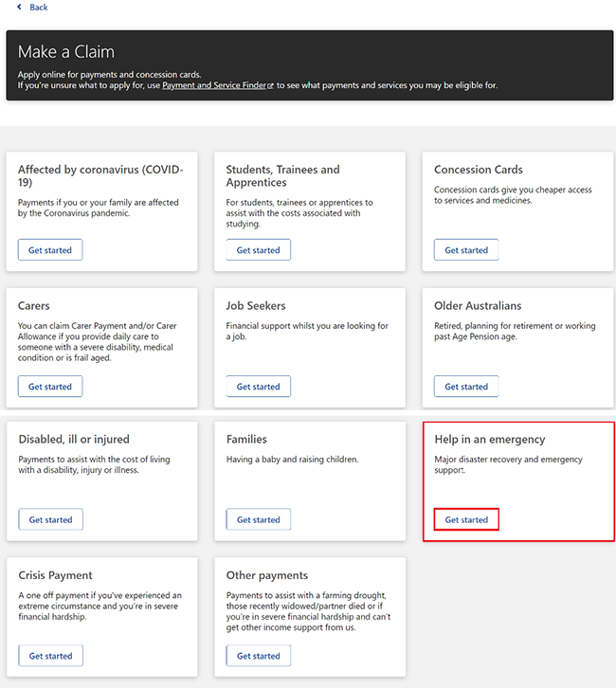Go Back to the previous page

tap(32, 7)
